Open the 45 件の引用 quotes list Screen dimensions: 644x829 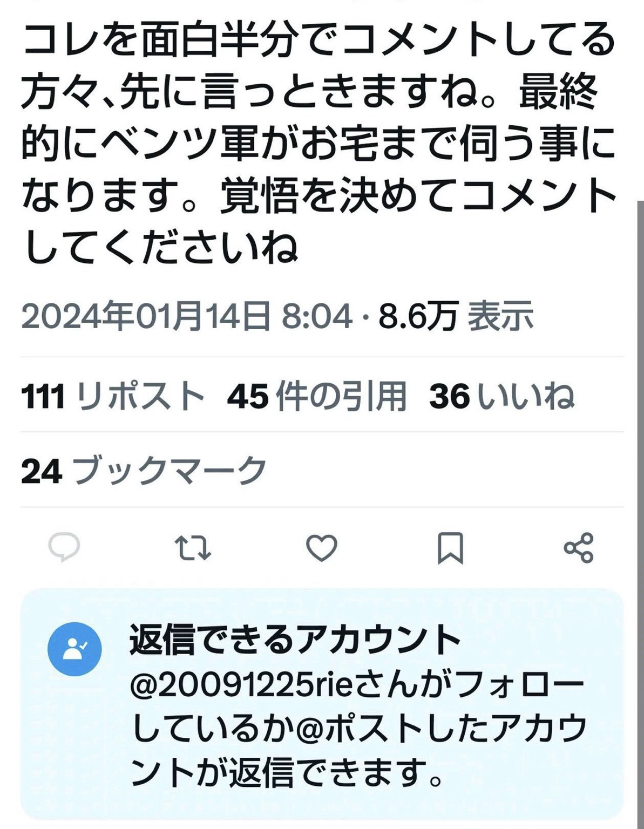point(317,396)
